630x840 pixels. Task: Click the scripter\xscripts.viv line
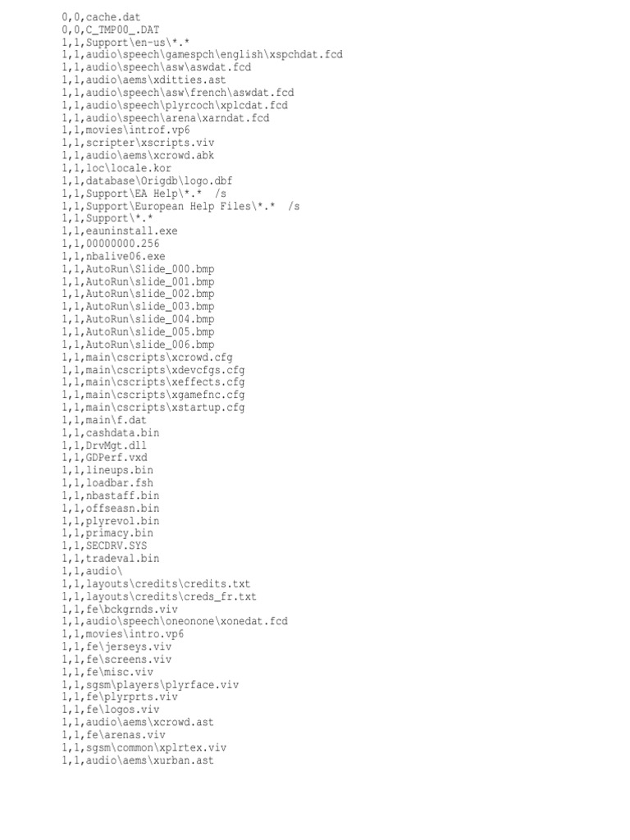[138, 143]
